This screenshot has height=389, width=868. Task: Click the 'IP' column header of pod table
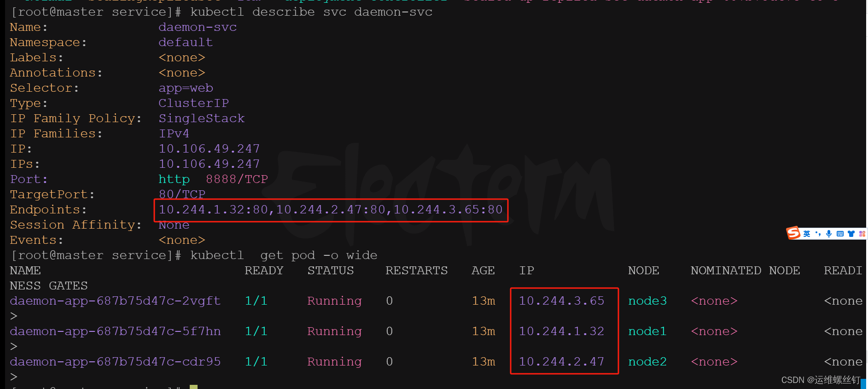coord(526,271)
